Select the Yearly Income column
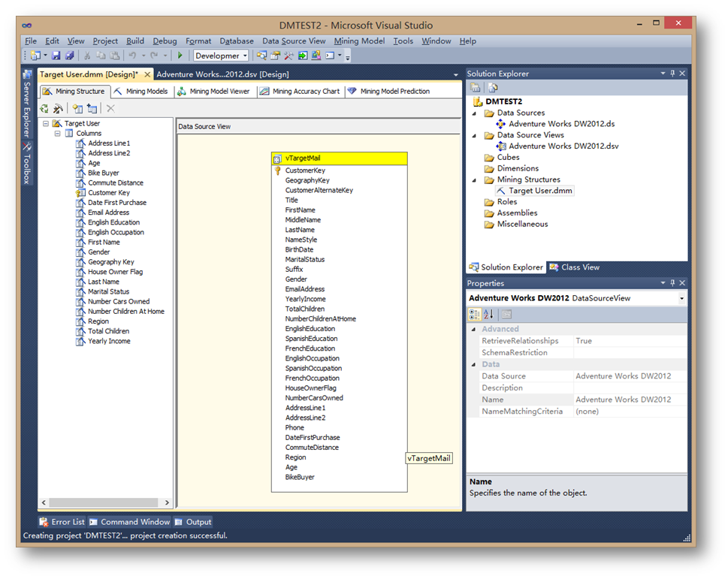 [x=109, y=341]
